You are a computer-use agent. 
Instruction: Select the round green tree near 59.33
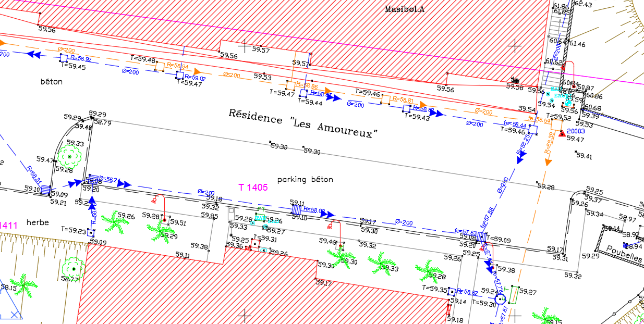pyautogui.click(x=69, y=156)
